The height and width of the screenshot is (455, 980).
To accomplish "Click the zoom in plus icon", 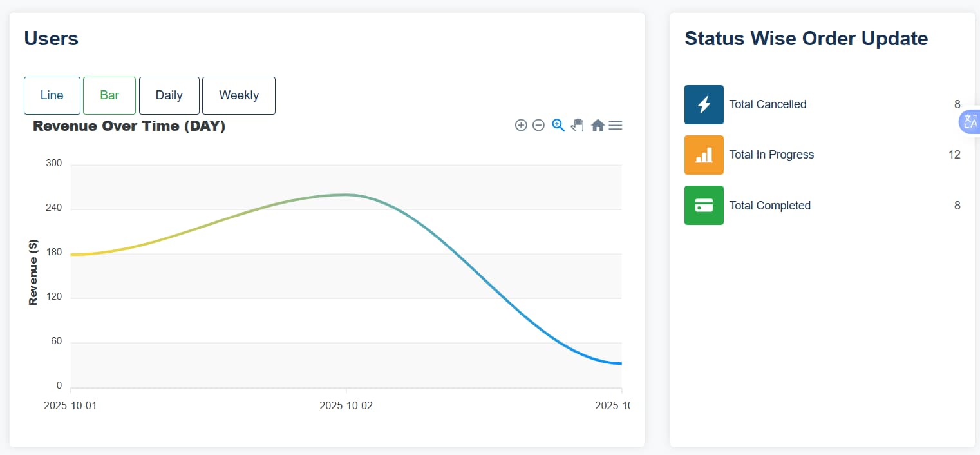I will pos(521,125).
